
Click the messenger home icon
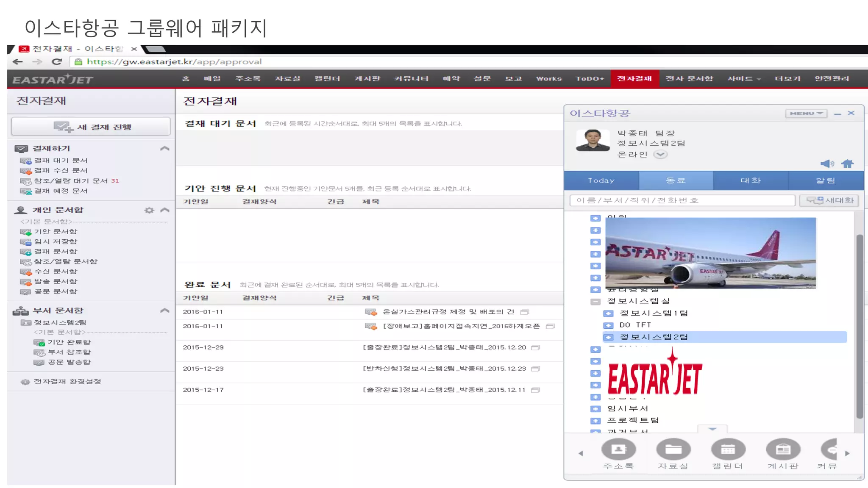pyautogui.click(x=847, y=164)
